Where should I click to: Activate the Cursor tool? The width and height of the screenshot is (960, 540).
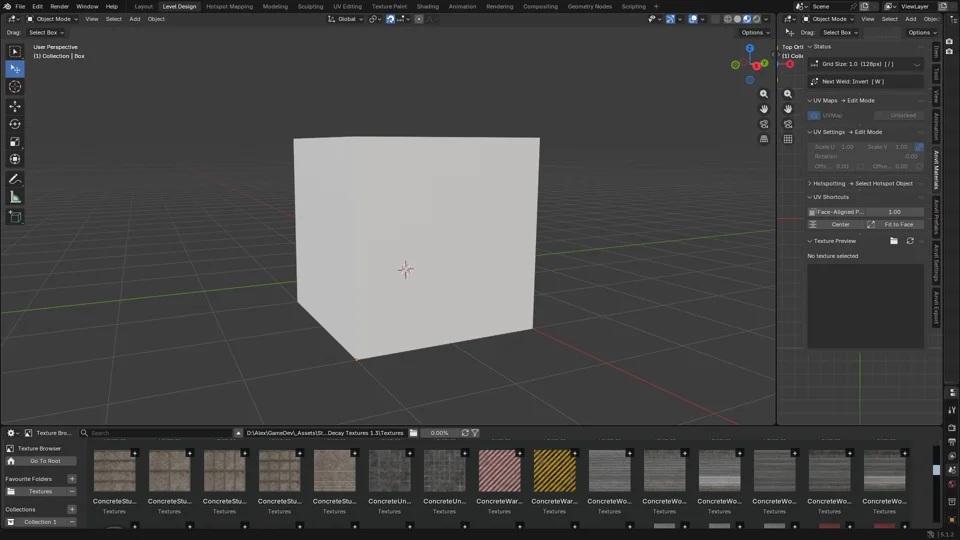click(x=15, y=87)
